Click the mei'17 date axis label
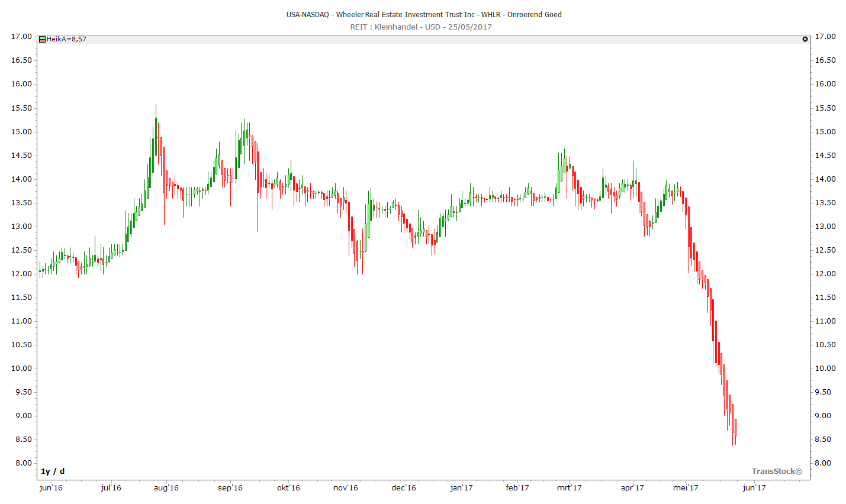 tap(686, 488)
